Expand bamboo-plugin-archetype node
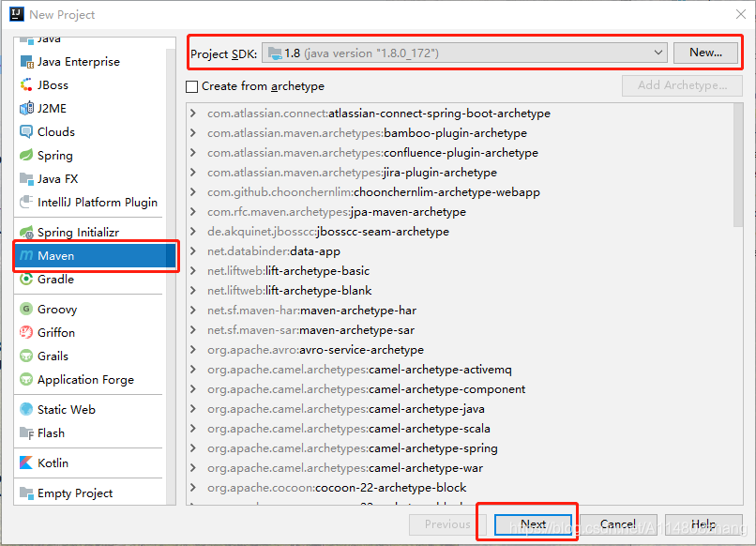 click(x=193, y=132)
